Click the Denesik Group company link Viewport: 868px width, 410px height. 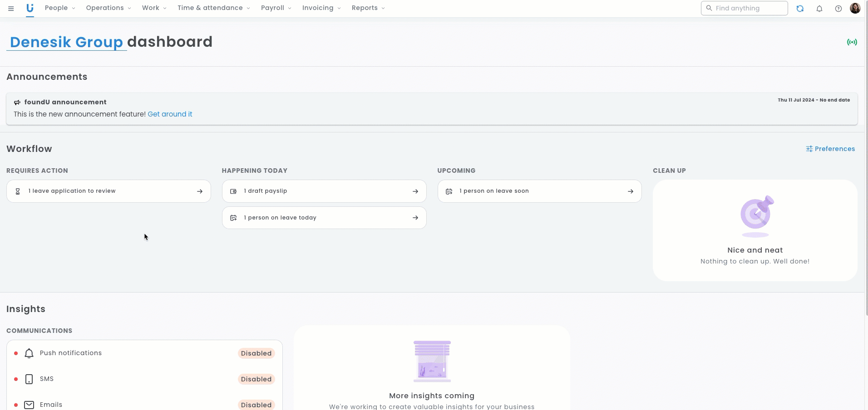(x=66, y=42)
